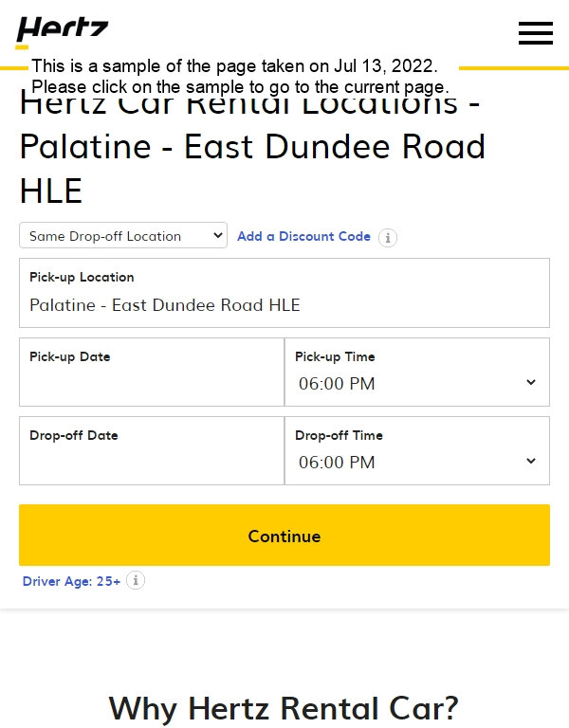Click the Driver Age: 25+ link
The height and width of the screenshot is (728, 569).
coord(71,581)
